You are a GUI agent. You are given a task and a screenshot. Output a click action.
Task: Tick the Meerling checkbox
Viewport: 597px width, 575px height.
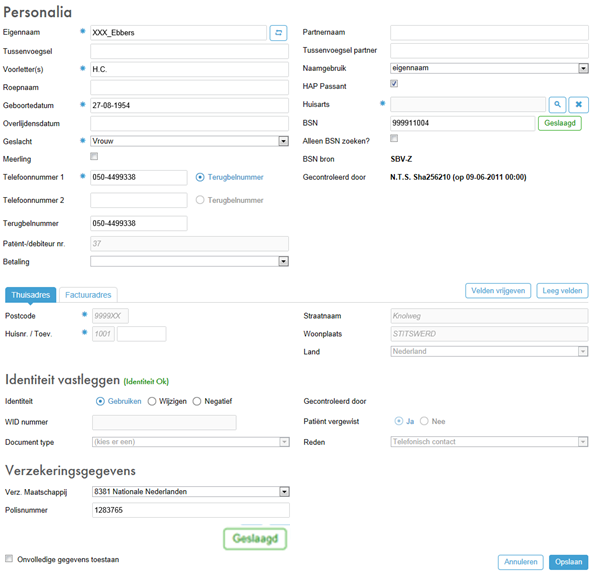[x=94, y=157]
